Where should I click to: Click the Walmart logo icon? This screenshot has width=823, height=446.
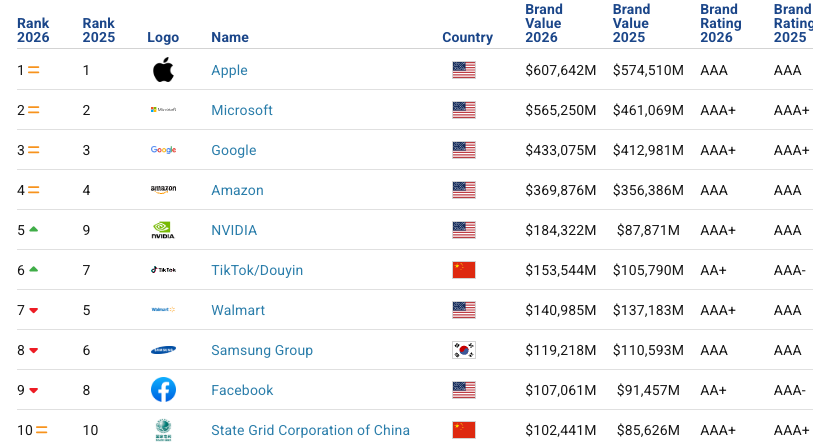(163, 310)
